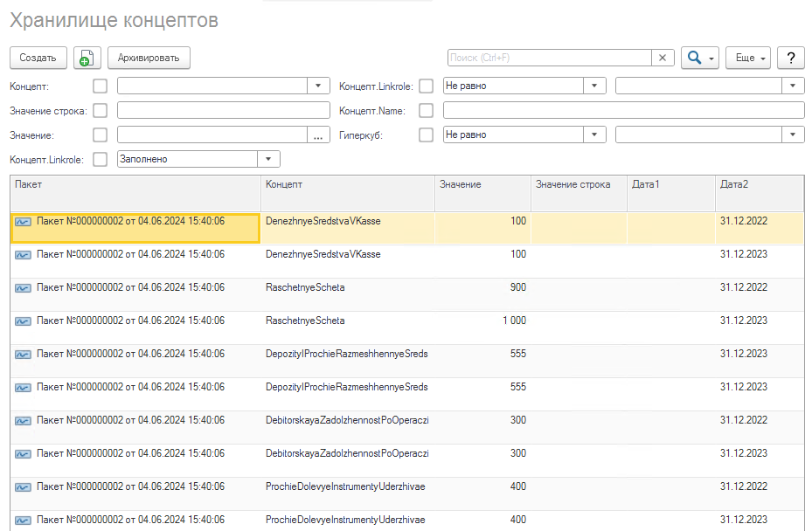Toggle Концепт.Linkrole checkbox paired with Не равно

pos(427,86)
